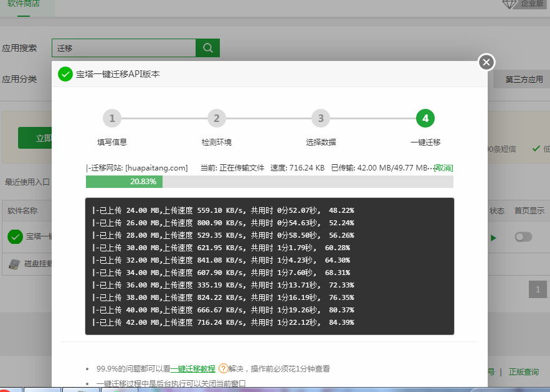Click the 首页显示 column header

(529, 210)
